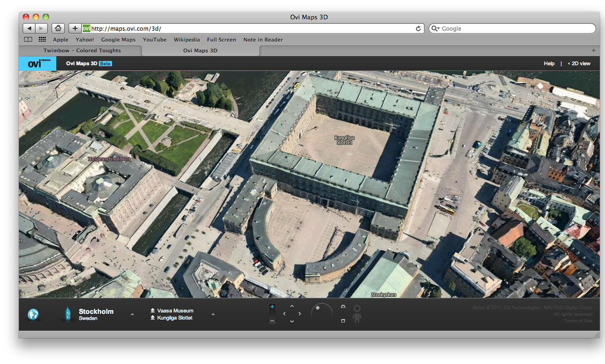Go to Vaasa Museum landmark
605x364 pixels.
coord(175,311)
